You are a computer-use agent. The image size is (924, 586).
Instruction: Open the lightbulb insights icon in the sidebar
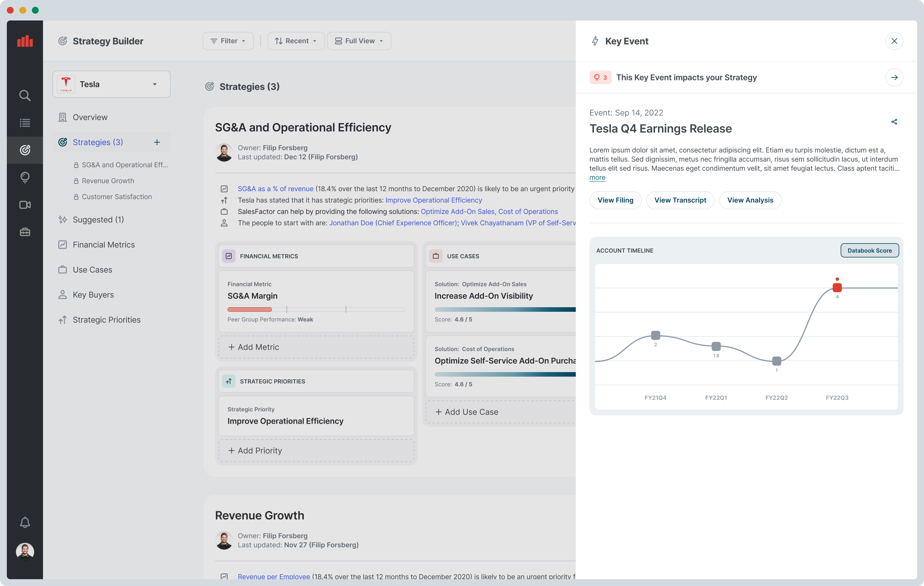click(25, 177)
